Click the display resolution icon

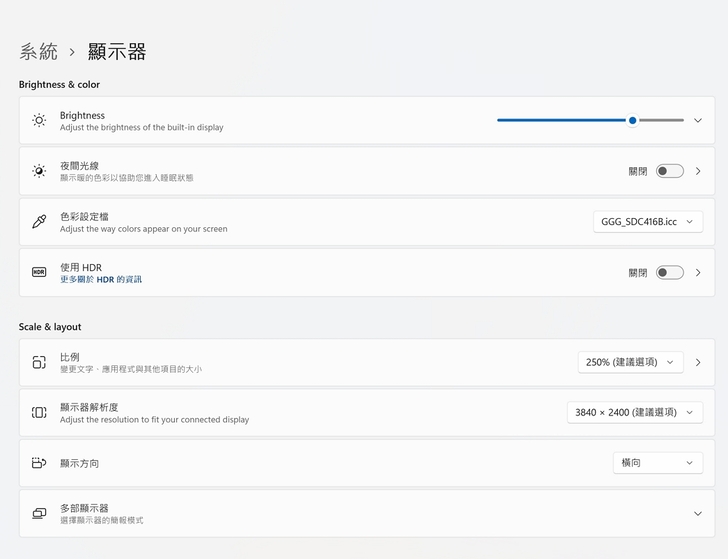39,412
